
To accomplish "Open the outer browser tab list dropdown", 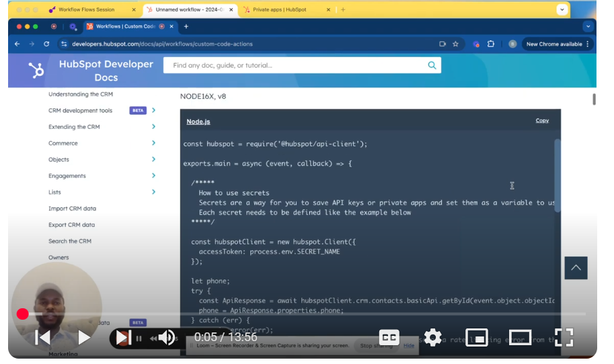I will [x=562, y=10].
